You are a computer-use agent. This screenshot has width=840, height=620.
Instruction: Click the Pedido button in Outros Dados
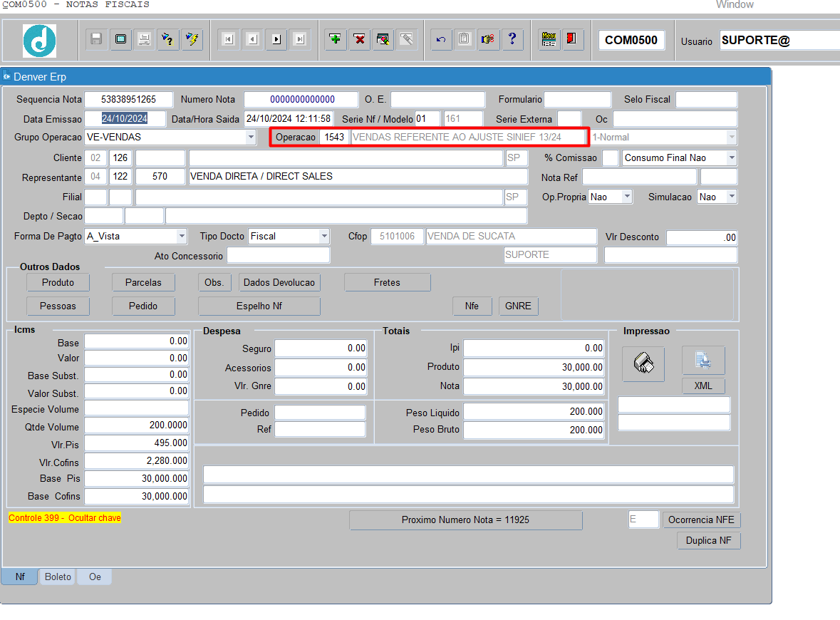tap(143, 306)
